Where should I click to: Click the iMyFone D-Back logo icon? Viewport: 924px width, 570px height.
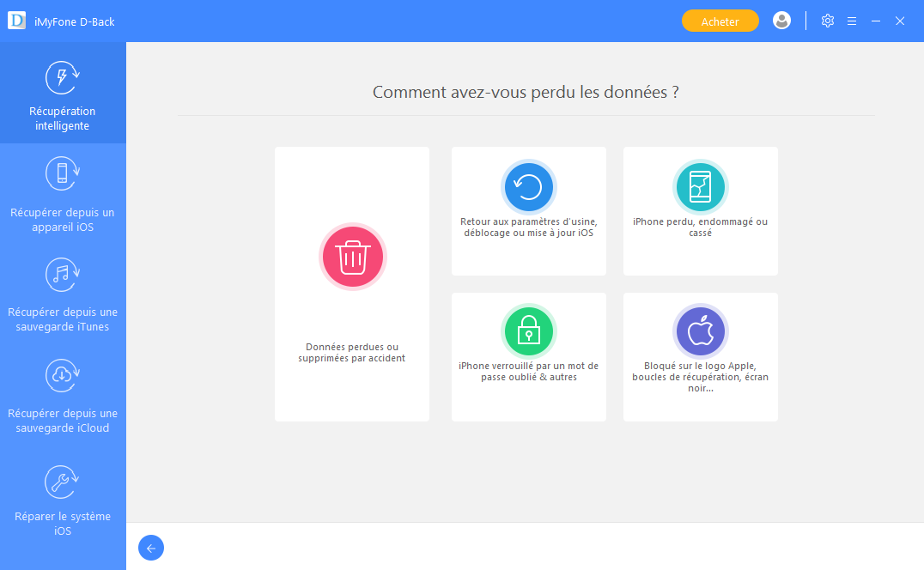click(16, 21)
